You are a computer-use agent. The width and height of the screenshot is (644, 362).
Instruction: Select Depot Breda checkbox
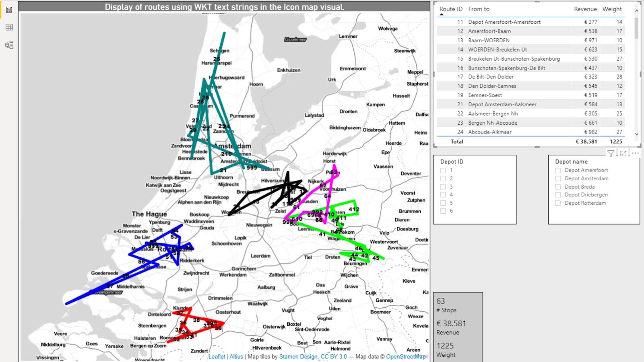click(x=558, y=187)
